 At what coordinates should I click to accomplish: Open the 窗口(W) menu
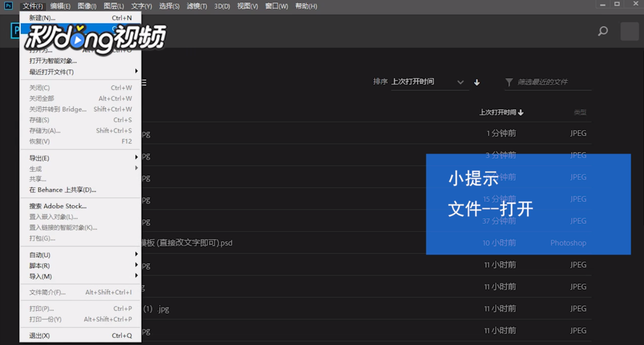point(276,6)
